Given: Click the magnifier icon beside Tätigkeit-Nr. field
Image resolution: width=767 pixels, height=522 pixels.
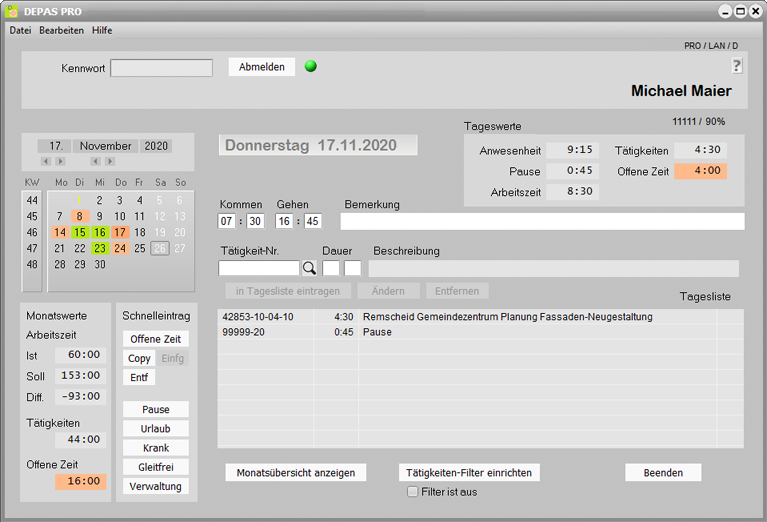Looking at the screenshot, I should tap(309, 268).
